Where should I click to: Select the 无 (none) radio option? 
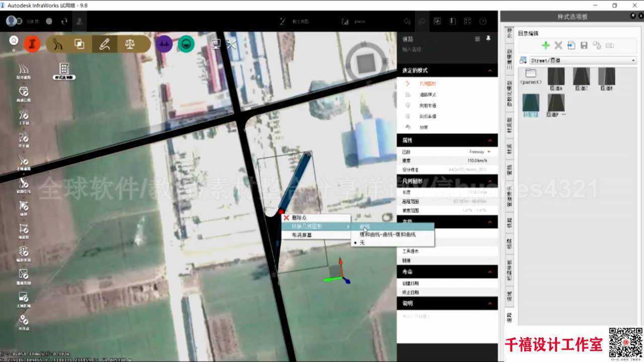(x=362, y=242)
